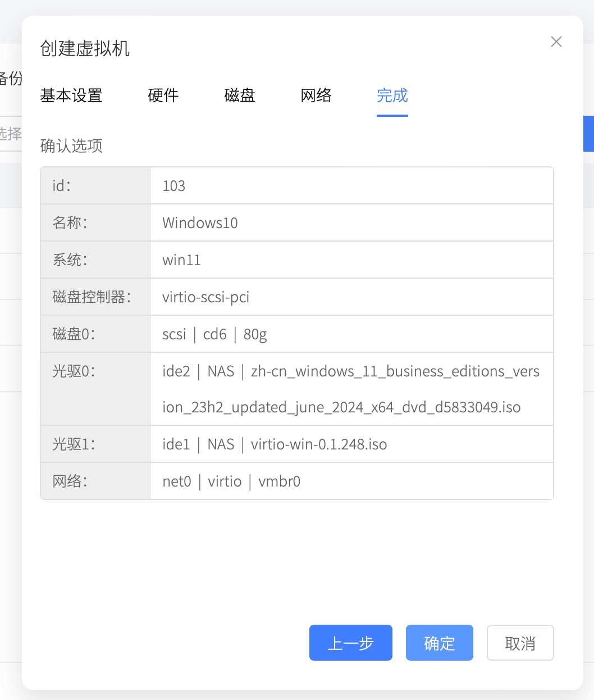Select the 磁盘 tab

(x=240, y=96)
